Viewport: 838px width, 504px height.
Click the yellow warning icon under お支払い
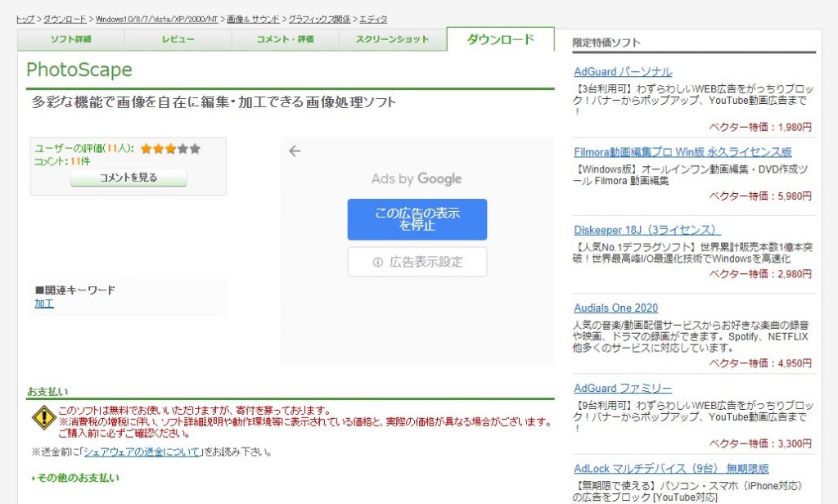click(44, 417)
